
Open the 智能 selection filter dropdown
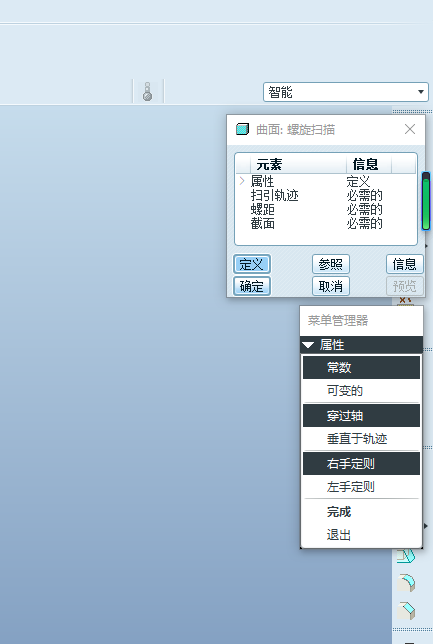click(x=345, y=92)
